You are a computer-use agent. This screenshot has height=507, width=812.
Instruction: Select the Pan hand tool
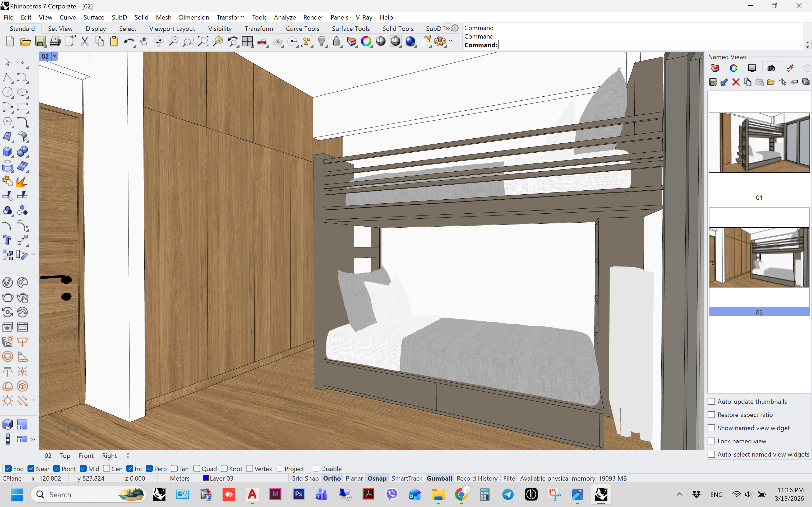pyautogui.click(x=144, y=41)
